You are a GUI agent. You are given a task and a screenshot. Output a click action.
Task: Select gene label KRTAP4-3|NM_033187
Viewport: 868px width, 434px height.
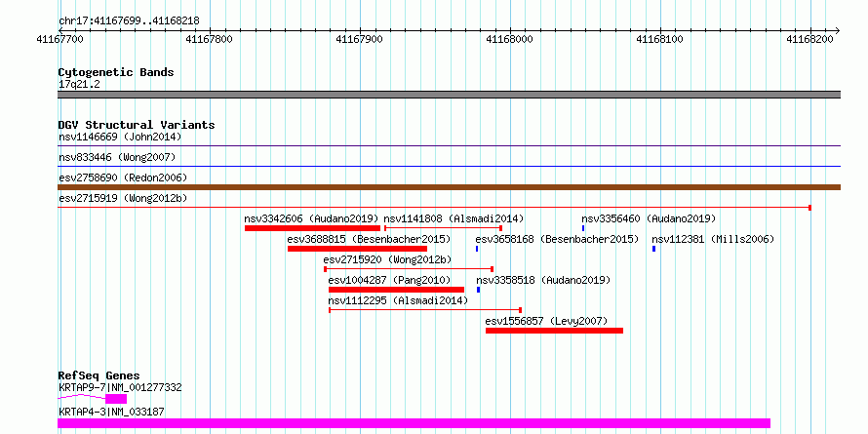coord(111,412)
